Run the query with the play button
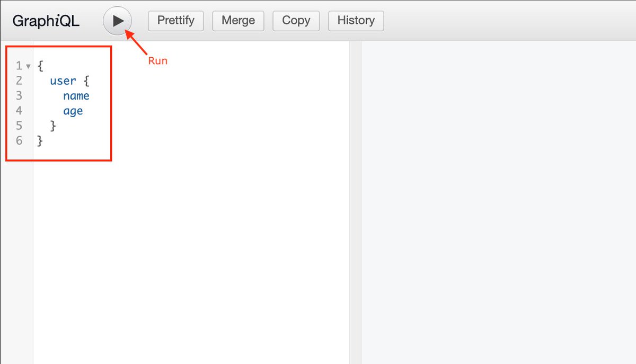This screenshot has height=364, width=636. point(118,21)
